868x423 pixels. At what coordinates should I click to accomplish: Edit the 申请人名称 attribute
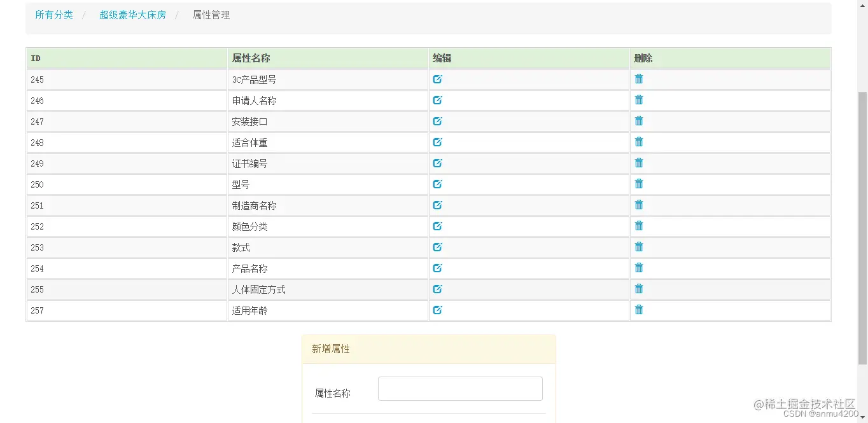[x=437, y=100]
